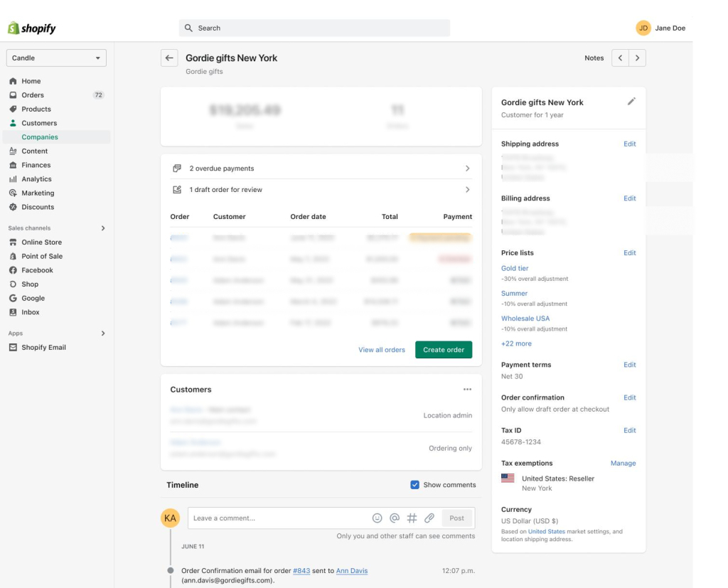
Task: Select the Point of Sale channel
Action: click(42, 256)
